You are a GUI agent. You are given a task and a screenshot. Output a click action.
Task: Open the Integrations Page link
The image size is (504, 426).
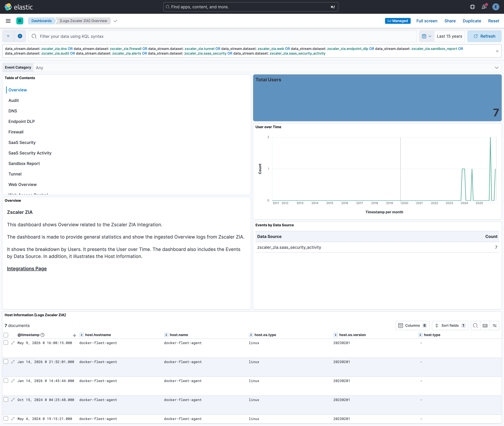27,268
